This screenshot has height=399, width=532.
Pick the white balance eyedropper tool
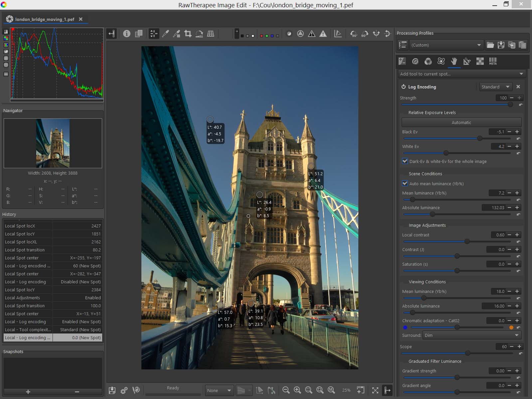(165, 34)
